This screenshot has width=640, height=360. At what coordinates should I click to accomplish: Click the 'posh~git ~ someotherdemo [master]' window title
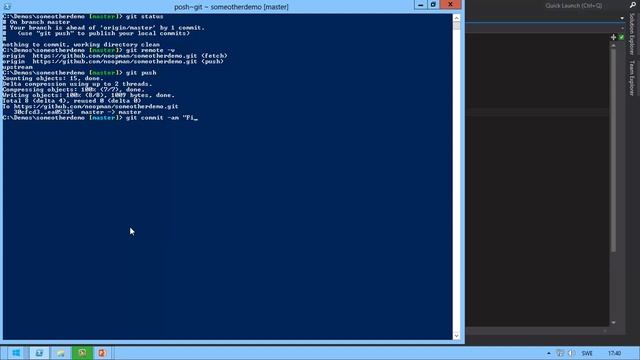[231, 7]
